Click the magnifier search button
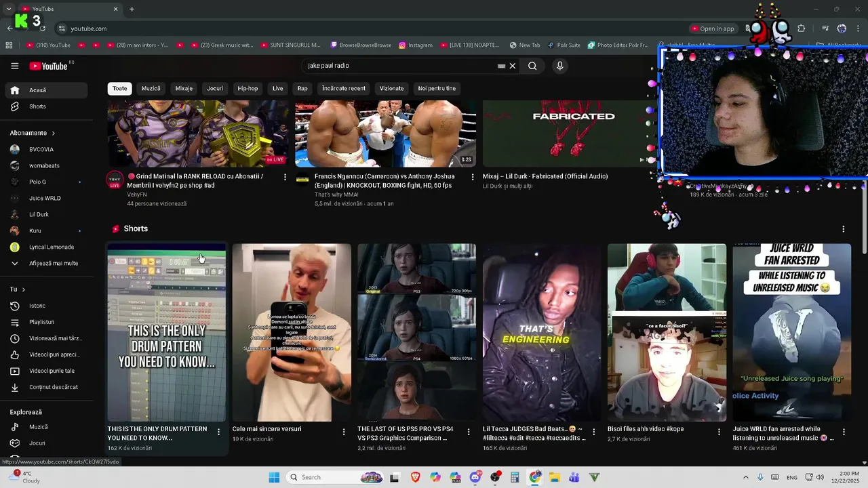Screen dimensions: 868x488 532,66
